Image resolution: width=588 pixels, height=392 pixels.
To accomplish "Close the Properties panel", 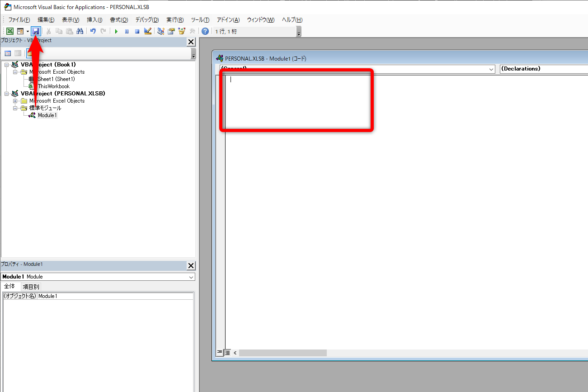I will tap(191, 266).
